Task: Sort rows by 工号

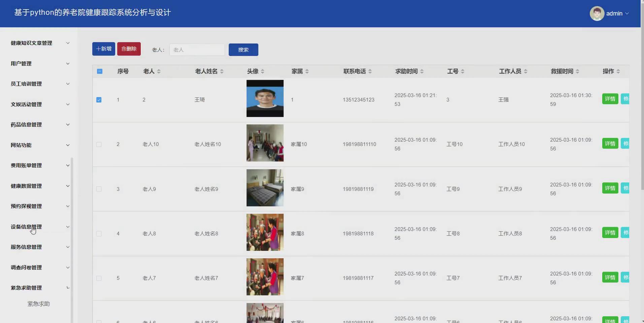Action: tap(463, 71)
